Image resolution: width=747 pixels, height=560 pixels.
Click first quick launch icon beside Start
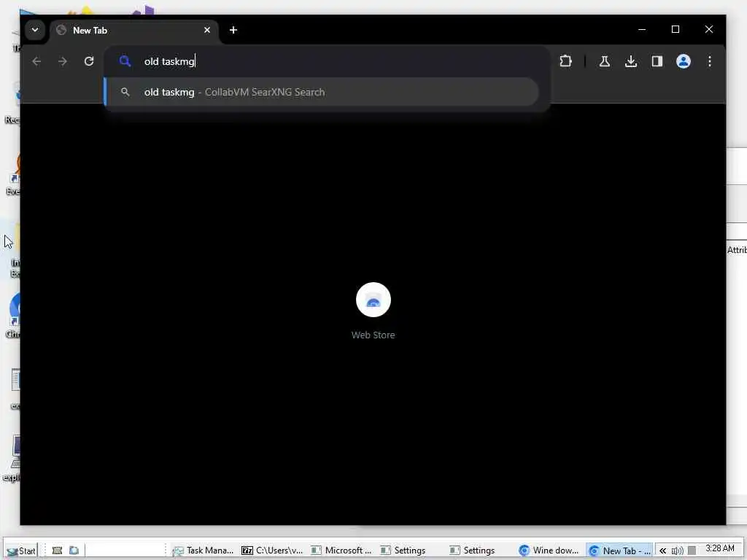click(x=57, y=551)
